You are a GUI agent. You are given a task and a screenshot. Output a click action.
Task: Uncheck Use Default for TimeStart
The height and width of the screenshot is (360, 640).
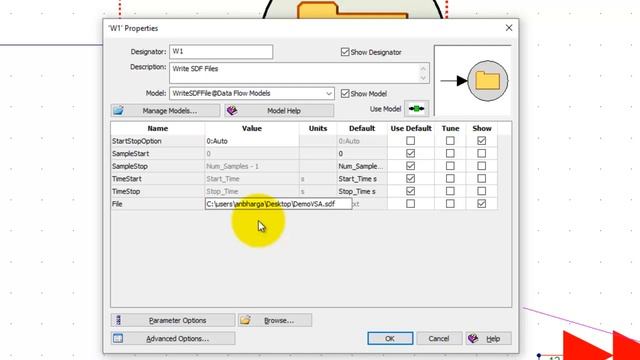tap(411, 179)
